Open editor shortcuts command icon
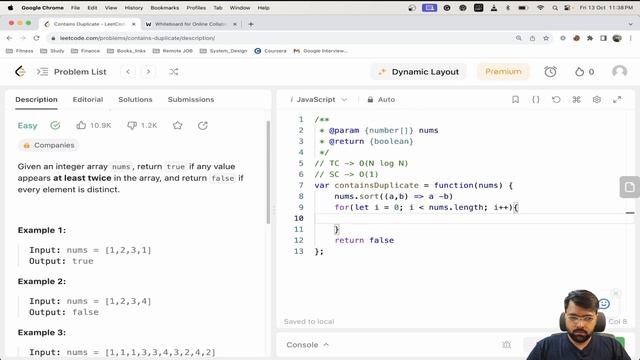Image resolution: width=640 pixels, height=360 pixels. click(576, 100)
